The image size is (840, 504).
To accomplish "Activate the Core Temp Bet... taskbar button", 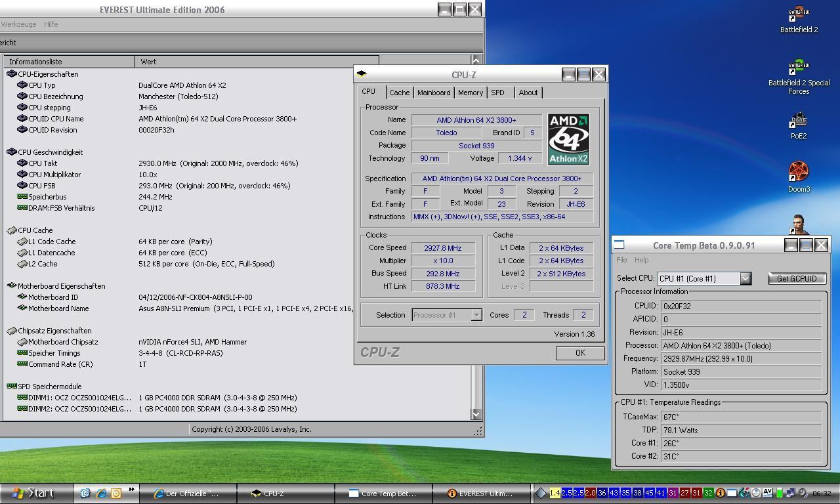I will tap(383, 493).
